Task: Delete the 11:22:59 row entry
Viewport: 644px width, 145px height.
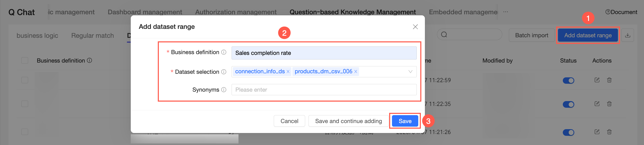Action: pyautogui.click(x=609, y=80)
